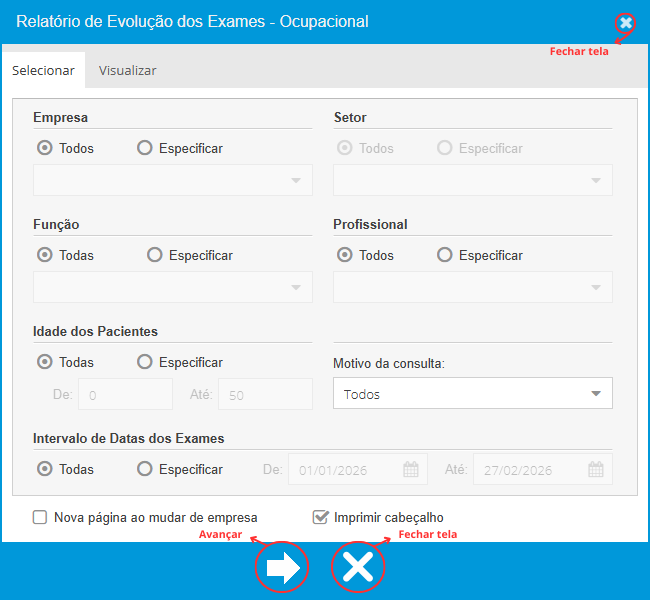Select Especificar under Idade dos Pacientes

click(145, 362)
